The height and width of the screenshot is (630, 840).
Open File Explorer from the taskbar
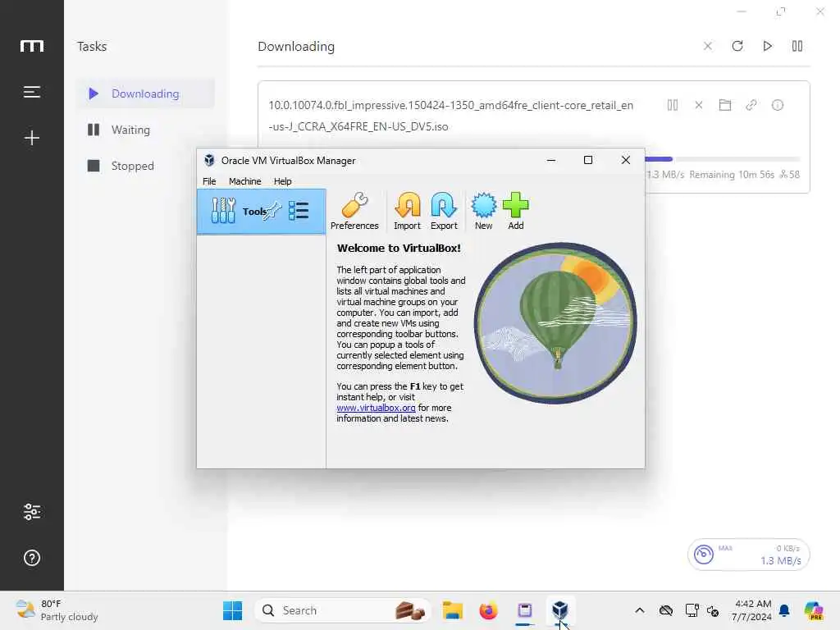tap(452, 610)
